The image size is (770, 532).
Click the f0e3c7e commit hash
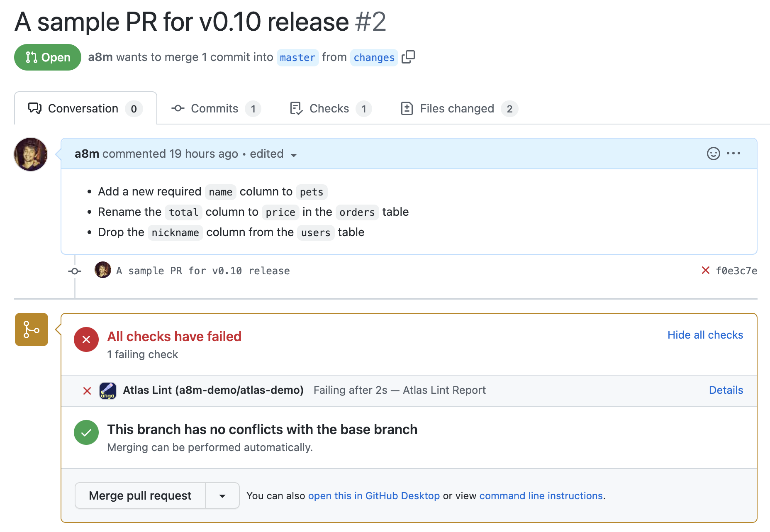point(737,270)
